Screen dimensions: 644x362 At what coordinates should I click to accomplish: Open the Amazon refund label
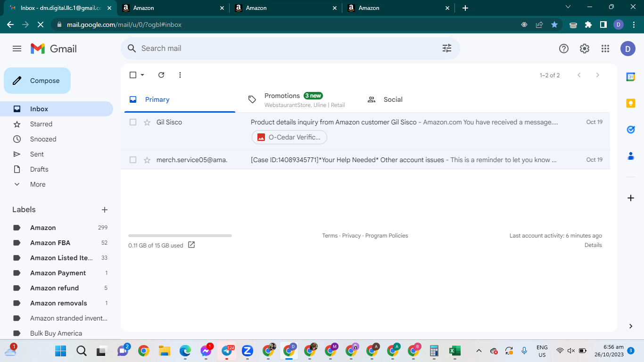[54, 288]
